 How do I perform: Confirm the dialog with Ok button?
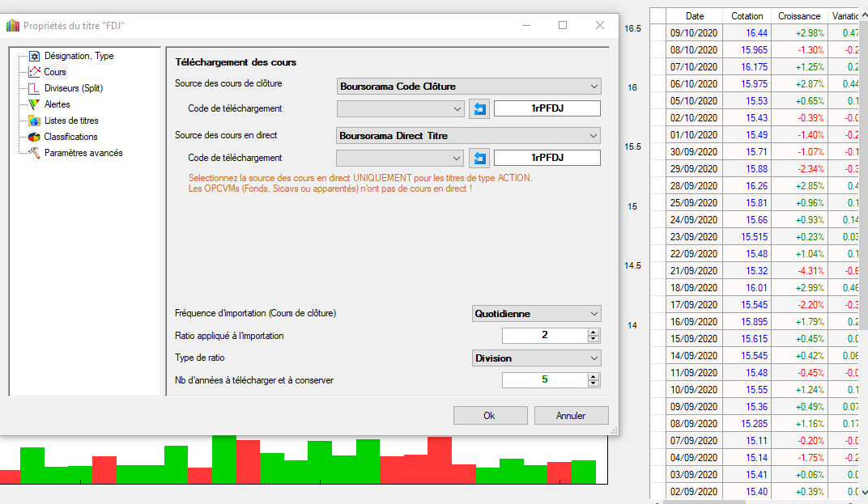coord(489,416)
